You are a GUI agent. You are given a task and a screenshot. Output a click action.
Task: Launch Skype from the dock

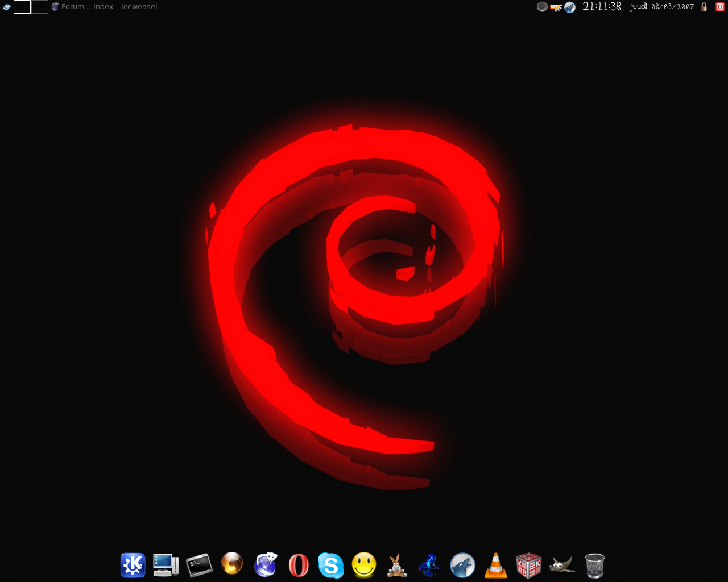(331, 566)
